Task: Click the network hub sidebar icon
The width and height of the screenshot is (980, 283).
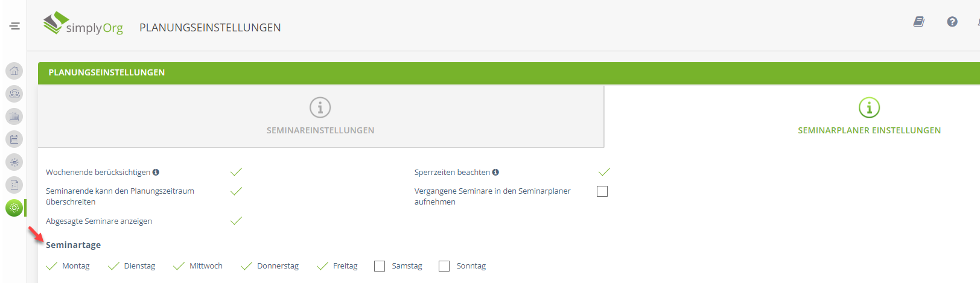Action: coord(14,162)
